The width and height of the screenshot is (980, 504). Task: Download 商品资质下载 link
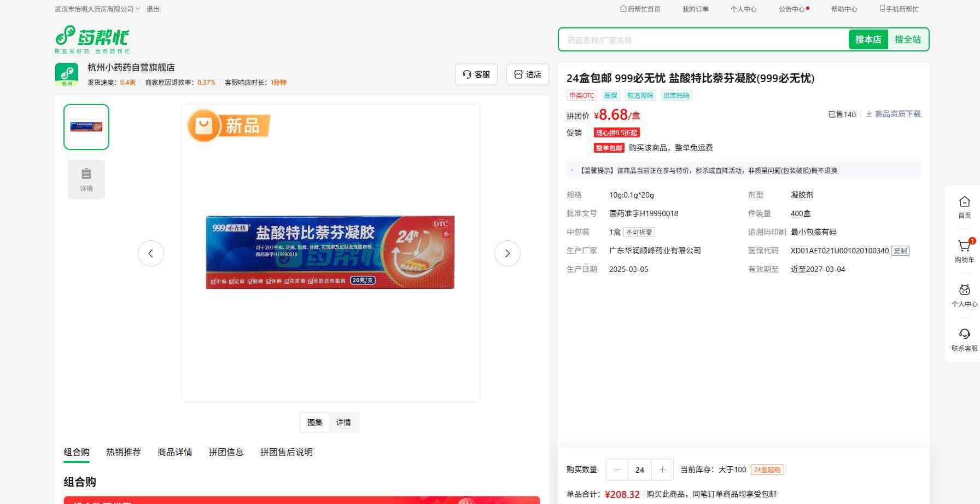coord(893,114)
